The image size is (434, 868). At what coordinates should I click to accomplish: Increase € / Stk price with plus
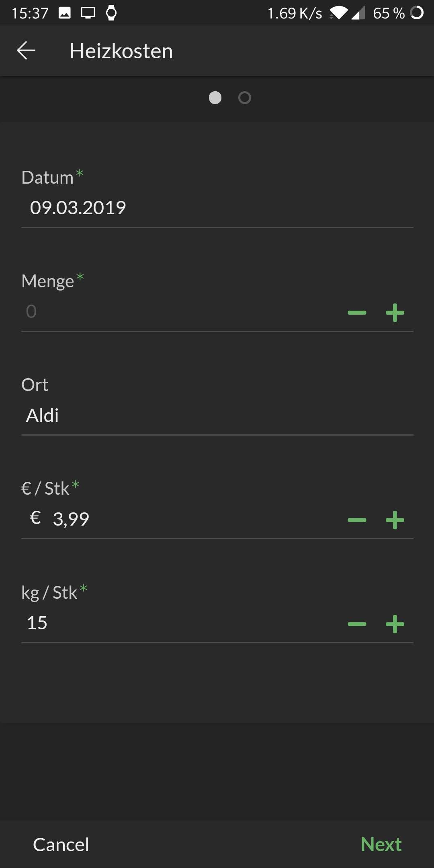pyautogui.click(x=395, y=520)
